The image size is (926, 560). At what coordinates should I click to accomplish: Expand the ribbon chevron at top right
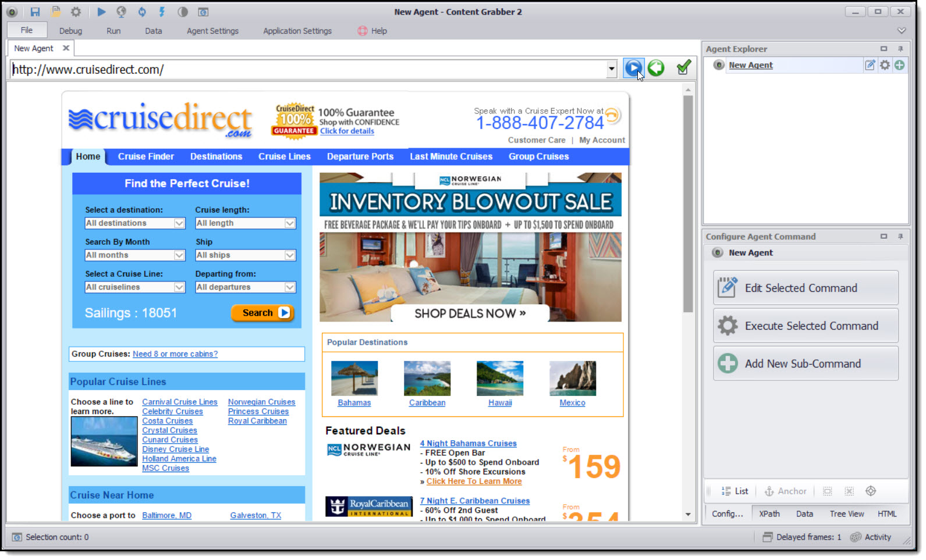pyautogui.click(x=902, y=30)
